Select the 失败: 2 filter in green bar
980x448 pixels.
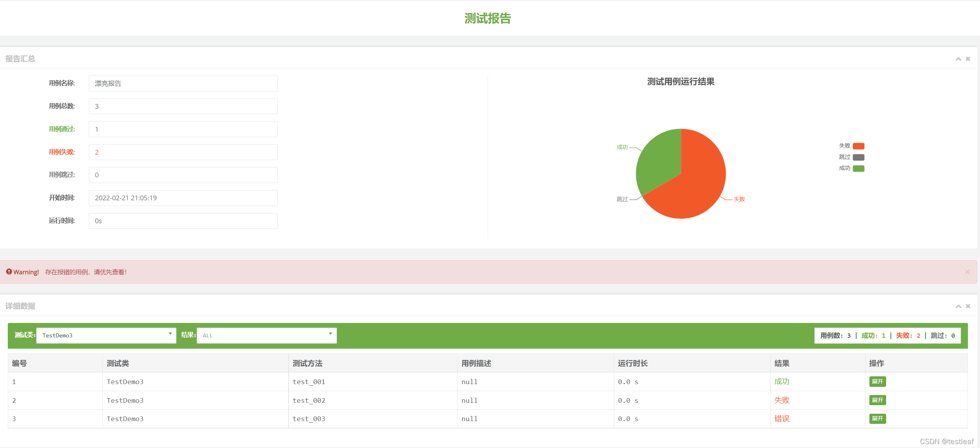click(x=908, y=335)
